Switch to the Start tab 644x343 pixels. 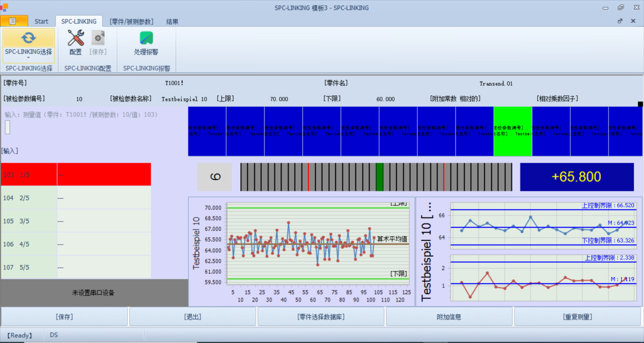41,22
